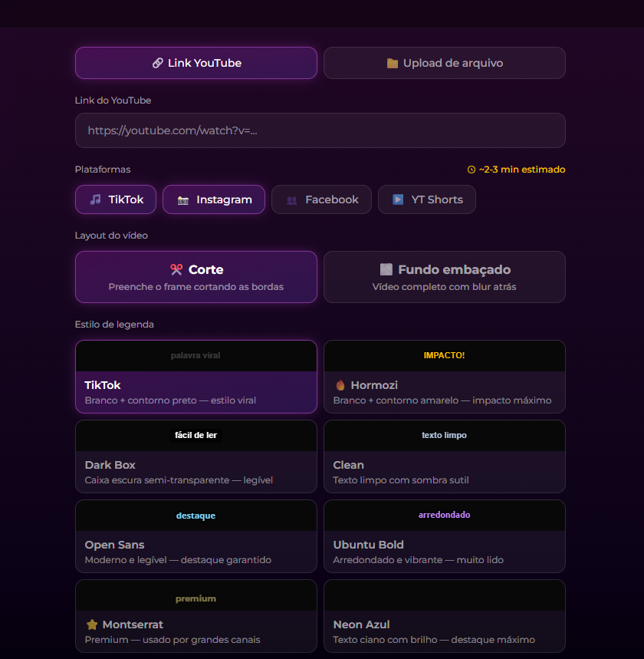Click the chain link icon
644x659 pixels.
157,63
